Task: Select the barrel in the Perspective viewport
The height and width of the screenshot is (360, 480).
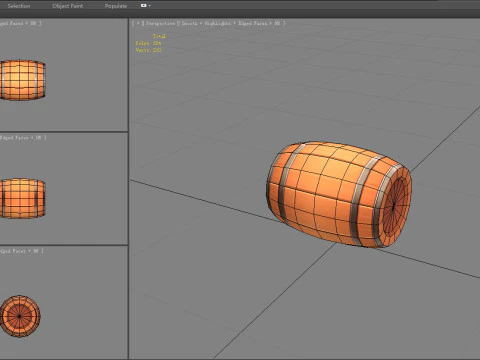Action: pyautogui.click(x=339, y=195)
